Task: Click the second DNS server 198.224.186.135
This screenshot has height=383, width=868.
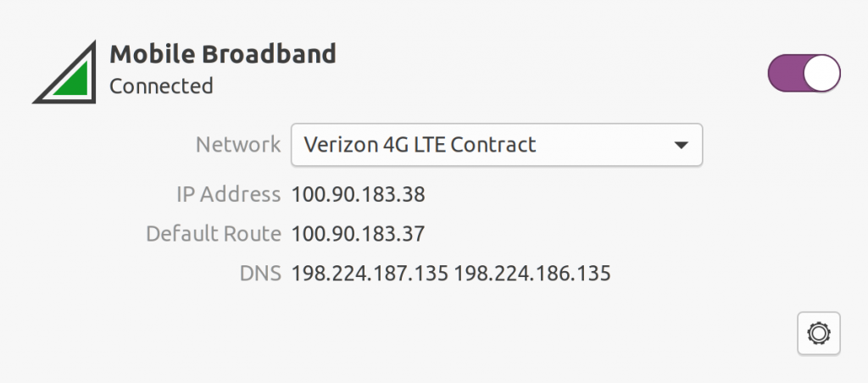Action: (x=531, y=274)
